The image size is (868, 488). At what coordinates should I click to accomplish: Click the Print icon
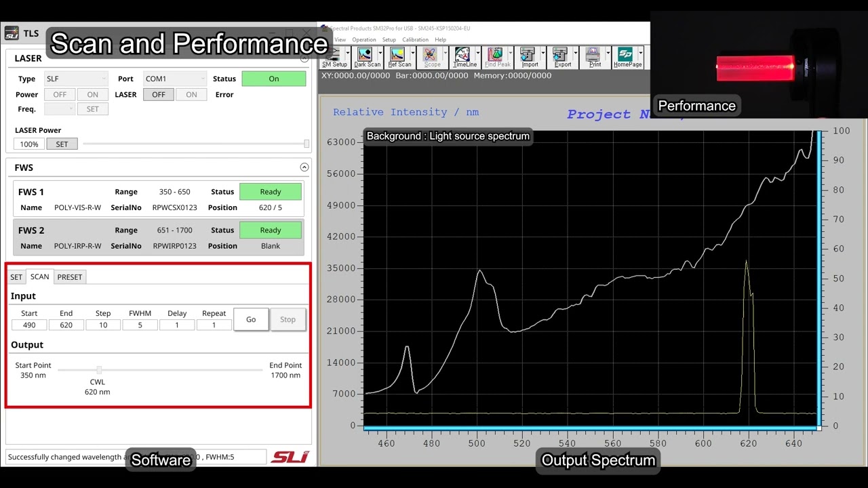595,57
